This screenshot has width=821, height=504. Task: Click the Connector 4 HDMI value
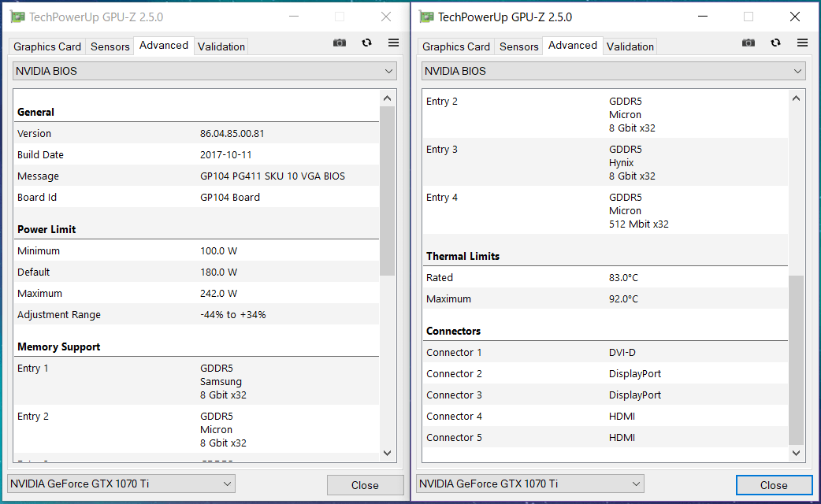(622, 416)
